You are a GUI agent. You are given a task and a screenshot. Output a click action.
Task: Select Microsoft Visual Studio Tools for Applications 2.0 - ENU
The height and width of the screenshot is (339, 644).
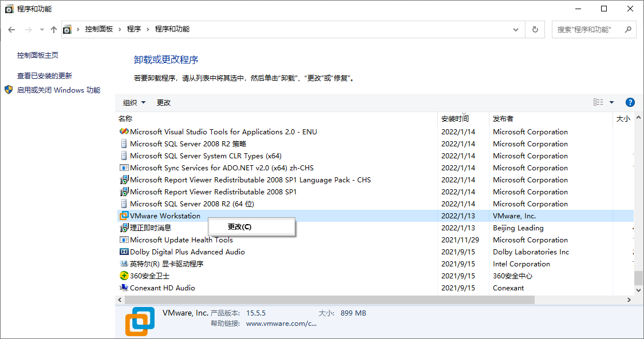click(x=223, y=131)
